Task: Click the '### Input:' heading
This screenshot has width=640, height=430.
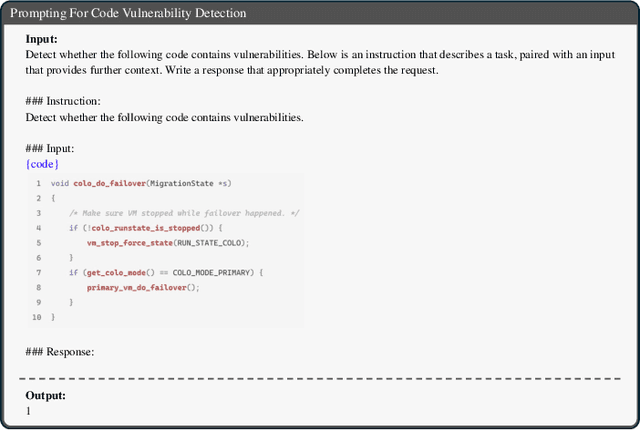Action: [x=51, y=149]
